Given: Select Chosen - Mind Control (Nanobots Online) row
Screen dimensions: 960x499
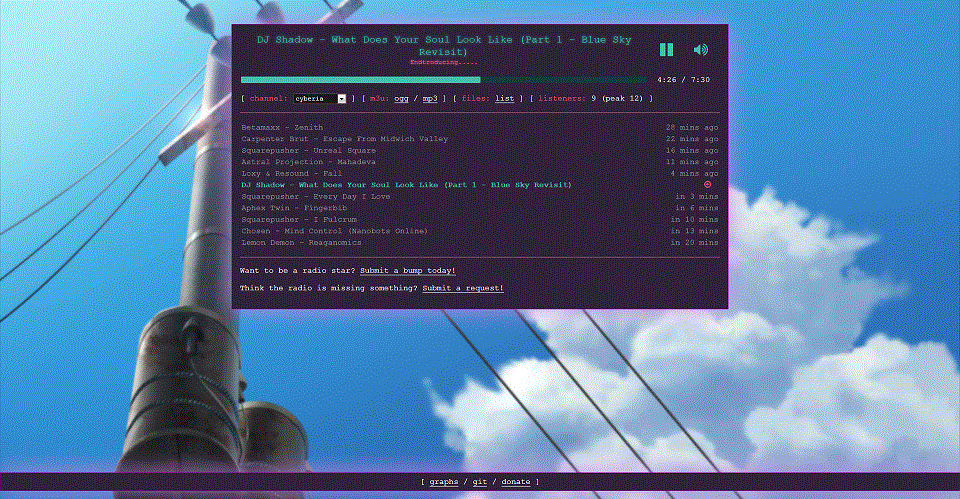Looking at the screenshot, I should tap(479, 231).
